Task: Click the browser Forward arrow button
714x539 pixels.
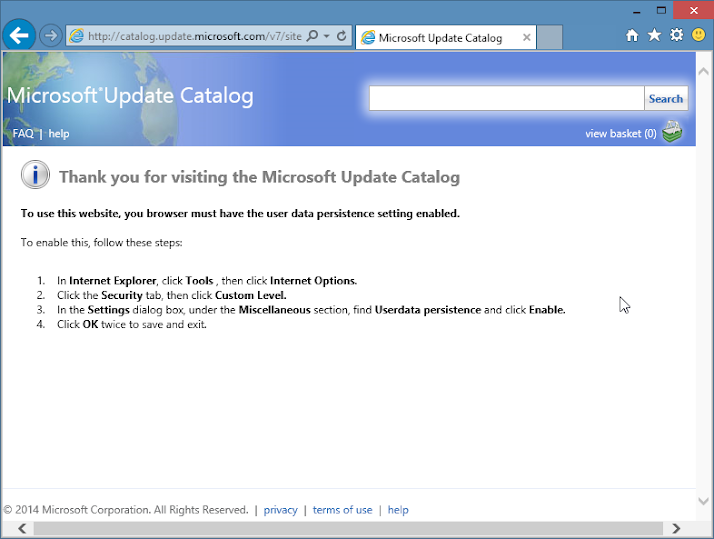Action: coord(51,36)
